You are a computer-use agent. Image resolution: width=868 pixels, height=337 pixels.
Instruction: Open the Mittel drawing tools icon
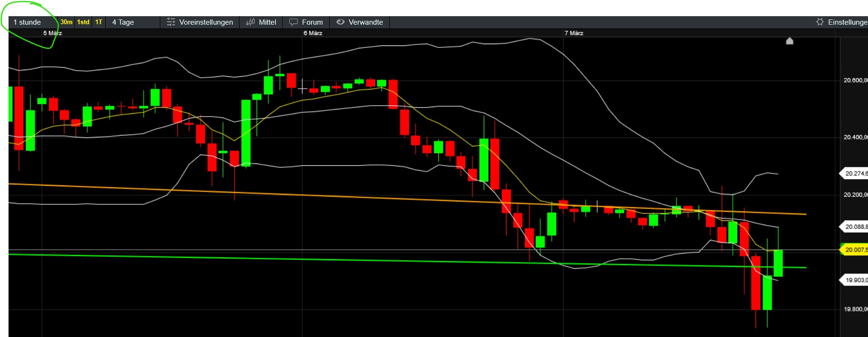pos(250,22)
